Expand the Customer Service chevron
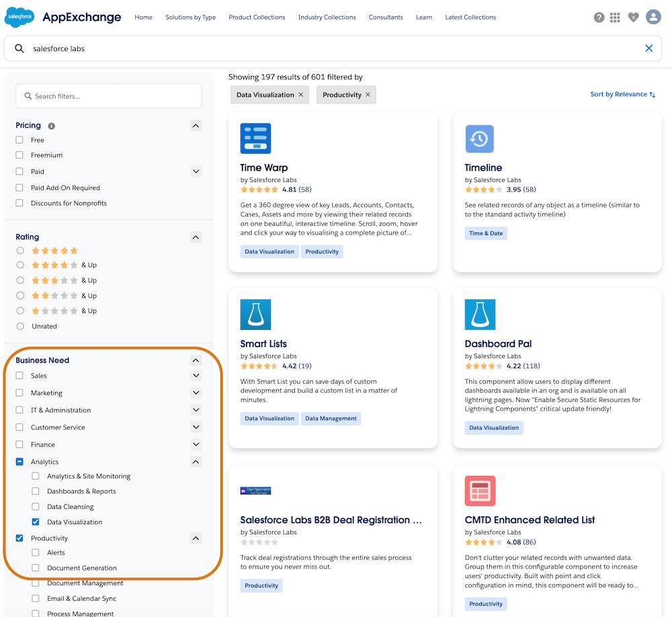 click(196, 427)
